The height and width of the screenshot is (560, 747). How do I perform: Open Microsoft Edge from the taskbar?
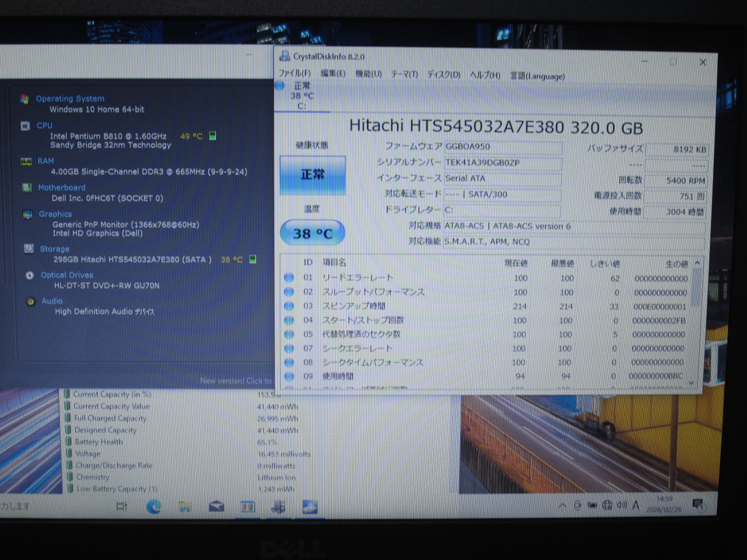(154, 506)
